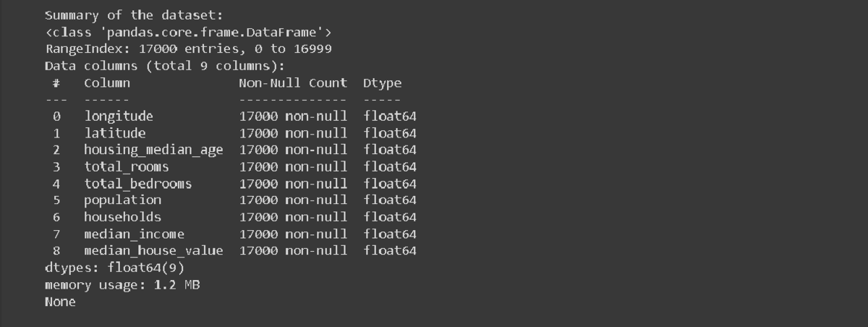Click the 'Non-Null Count' header
This screenshot has height=327, width=868.
293,82
